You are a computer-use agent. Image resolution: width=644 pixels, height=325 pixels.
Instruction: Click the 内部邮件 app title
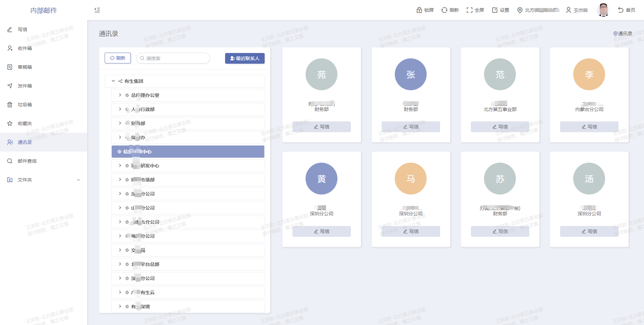click(44, 10)
